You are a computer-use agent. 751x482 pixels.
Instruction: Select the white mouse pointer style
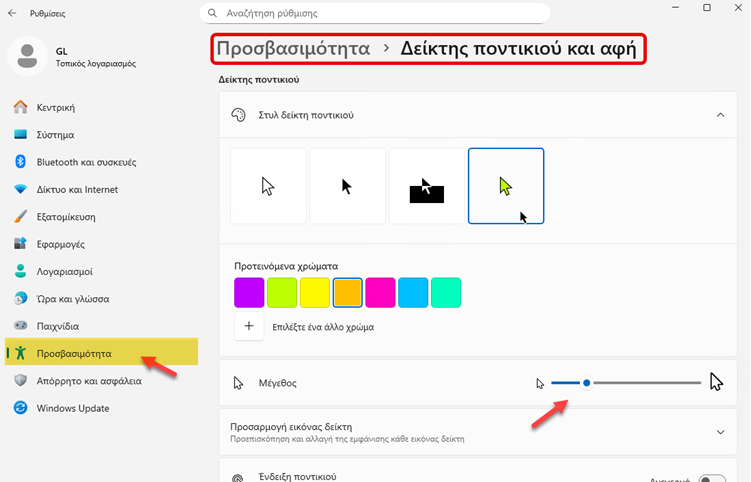268,186
